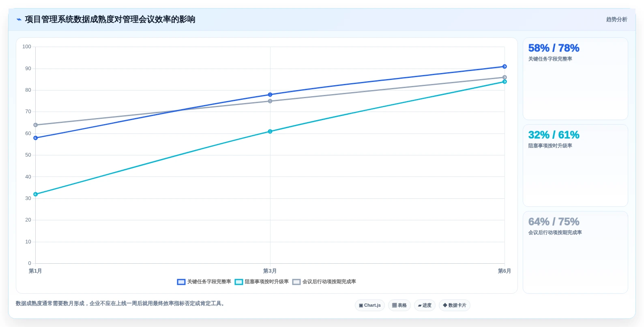Select gray data point at 第1月 (64)
The width and height of the screenshot is (644, 327).
[36, 125]
